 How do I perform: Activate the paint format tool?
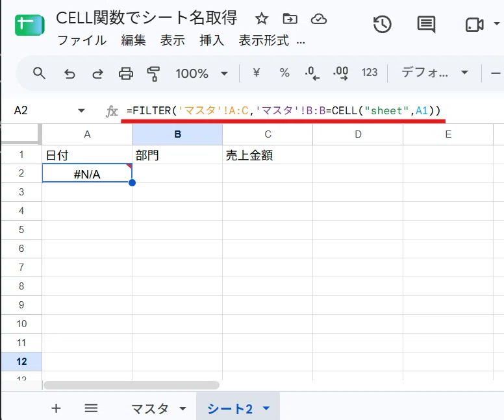tap(153, 73)
